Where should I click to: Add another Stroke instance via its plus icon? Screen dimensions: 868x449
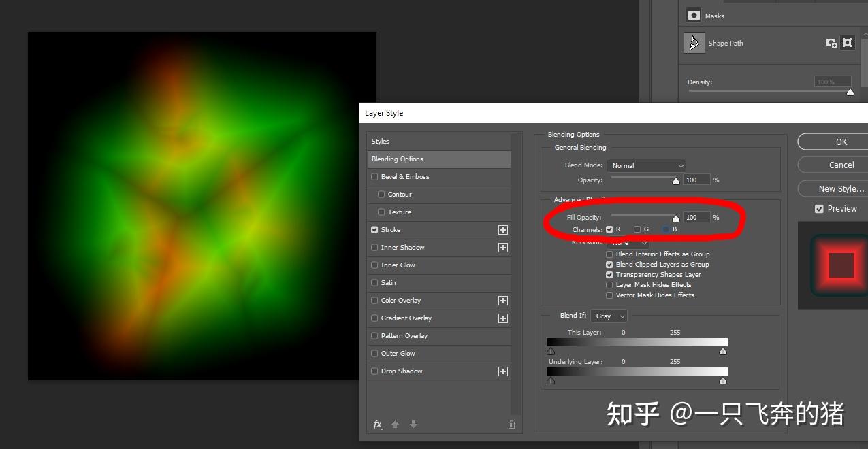(x=502, y=229)
